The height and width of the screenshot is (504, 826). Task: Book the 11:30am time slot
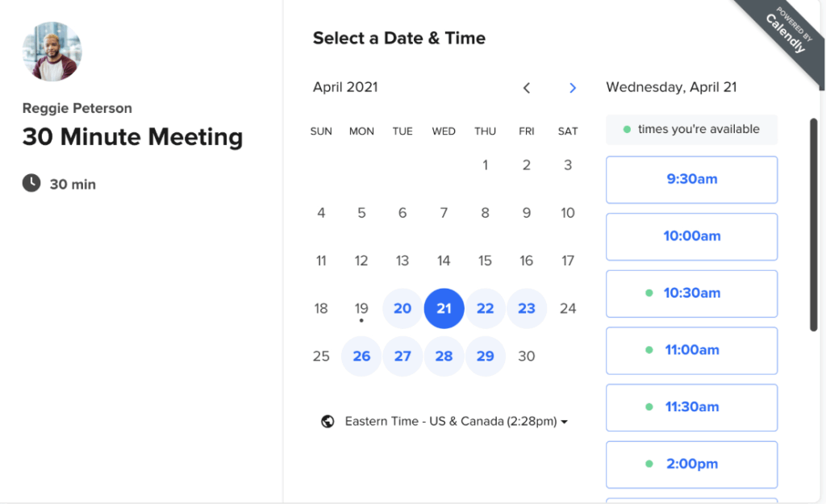(691, 407)
